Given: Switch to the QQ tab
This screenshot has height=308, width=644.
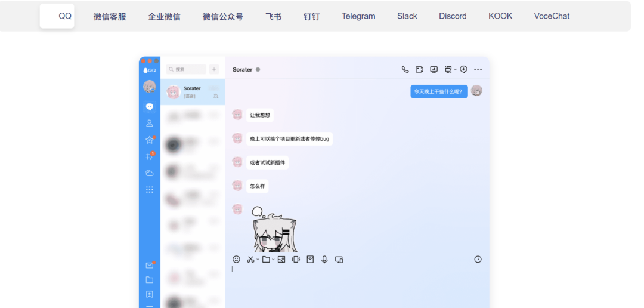Looking at the screenshot, I should click(x=57, y=16).
